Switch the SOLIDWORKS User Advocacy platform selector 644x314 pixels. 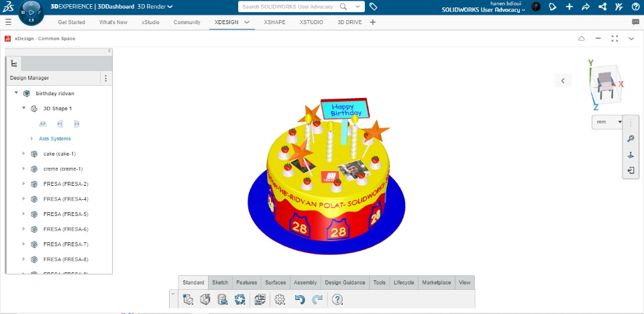[484, 10]
